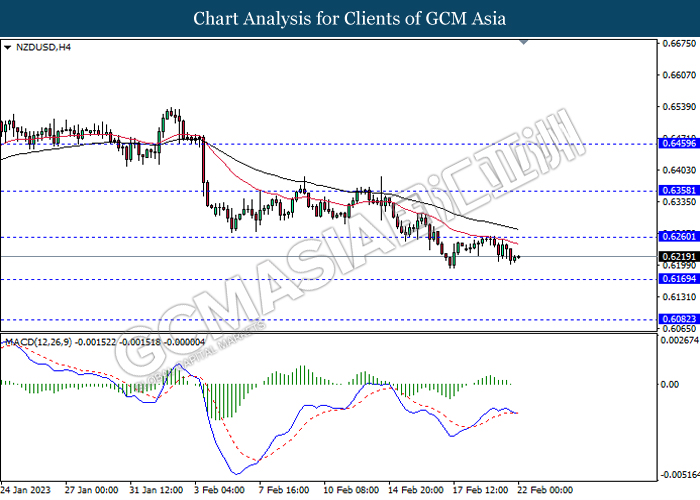The image size is (700, 500).
Task: Click the 24 Jan 2023 date label
Action: coord(26,490)
